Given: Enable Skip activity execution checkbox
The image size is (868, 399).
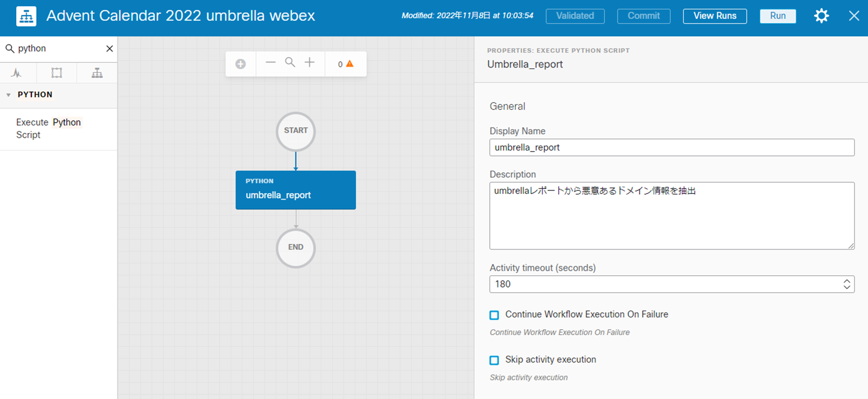Looking at the screenshot, I should click(x=494, y=360).
